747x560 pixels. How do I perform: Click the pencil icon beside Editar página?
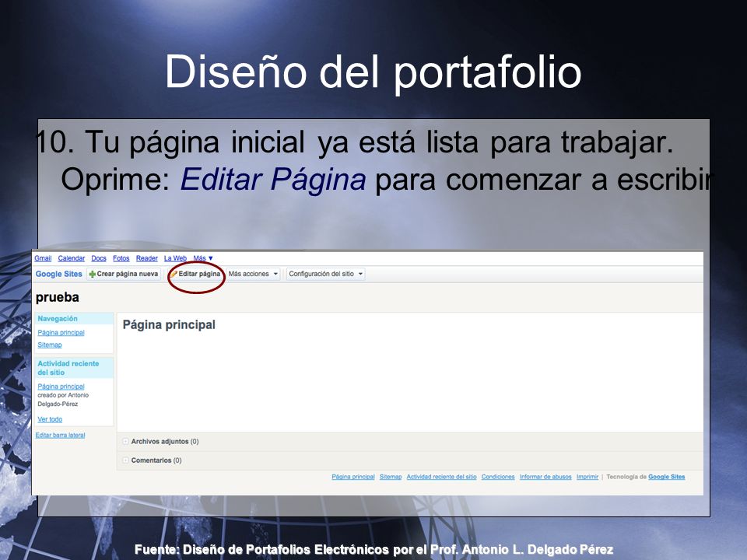tap(174, 275)
